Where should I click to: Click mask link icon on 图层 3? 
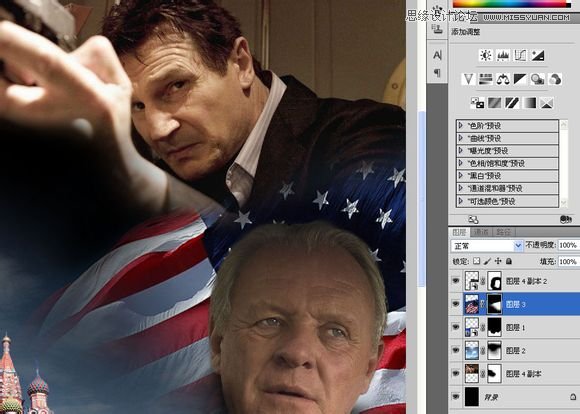pos(483,304)
